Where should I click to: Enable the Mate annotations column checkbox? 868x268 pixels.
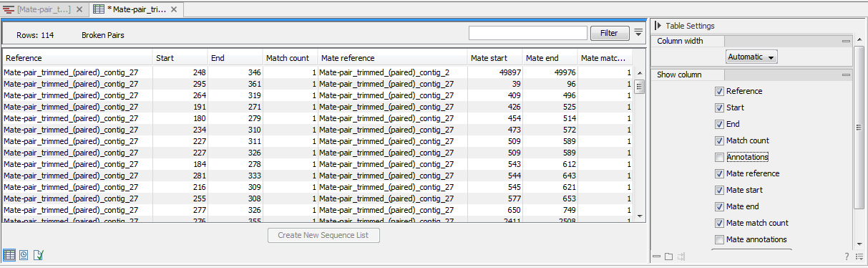(x=719, y=240)
